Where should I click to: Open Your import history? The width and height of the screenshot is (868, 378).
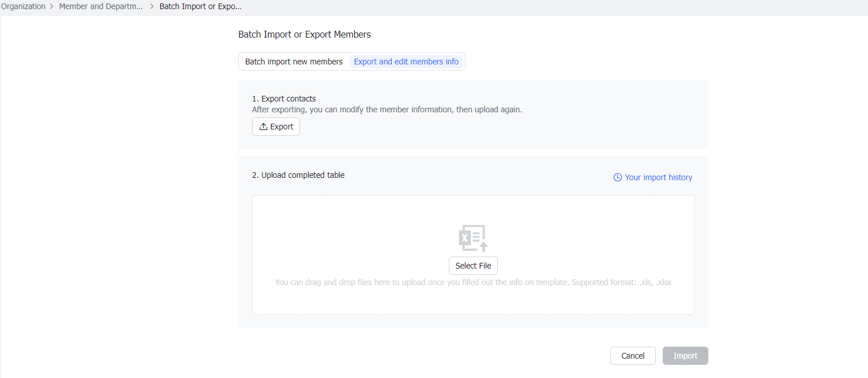coord(659,177)
